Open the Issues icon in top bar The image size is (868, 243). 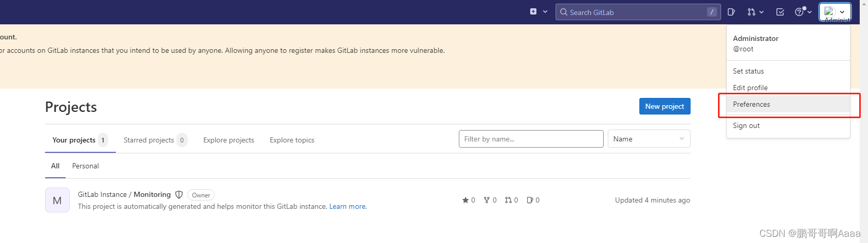point(731,12)
